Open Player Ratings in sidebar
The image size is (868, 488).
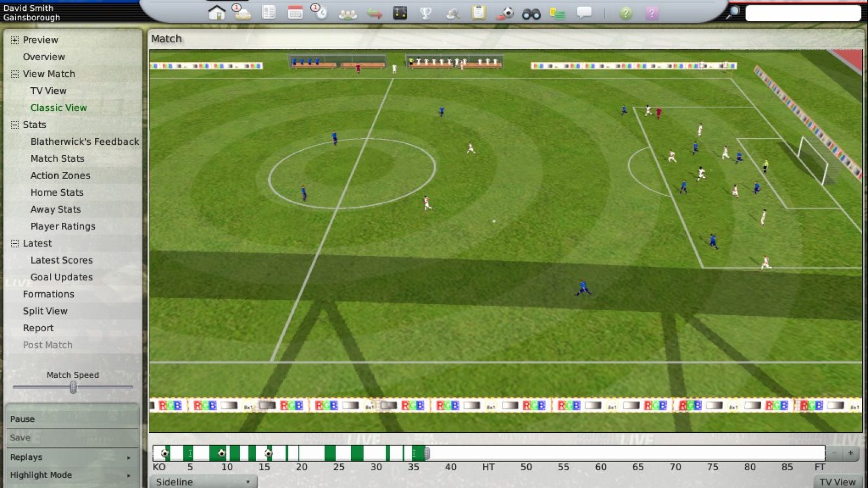point(63,226)
